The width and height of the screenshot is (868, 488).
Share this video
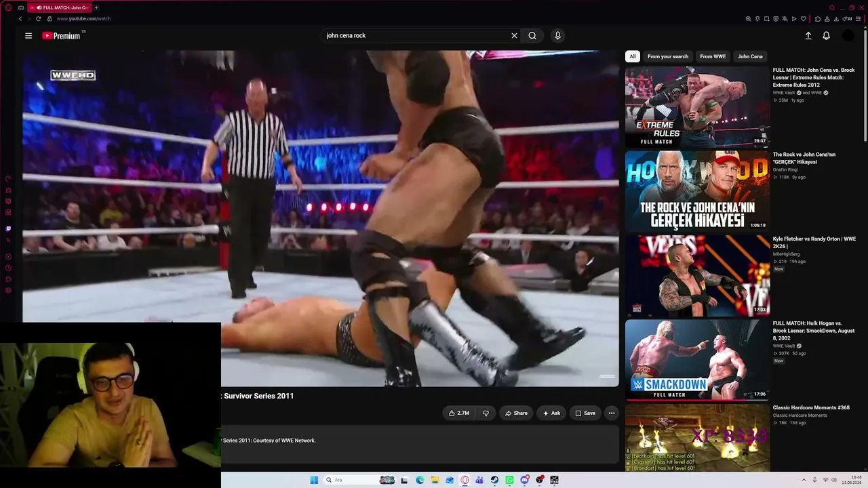point(516,413)
